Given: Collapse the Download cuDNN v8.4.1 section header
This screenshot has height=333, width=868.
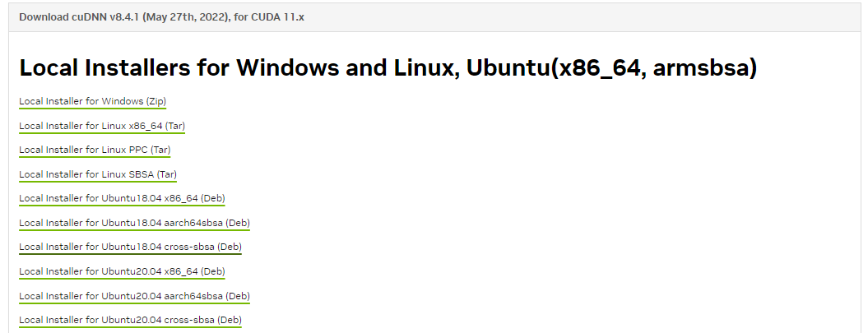Looking at the screenshot, I should (434, 16).
